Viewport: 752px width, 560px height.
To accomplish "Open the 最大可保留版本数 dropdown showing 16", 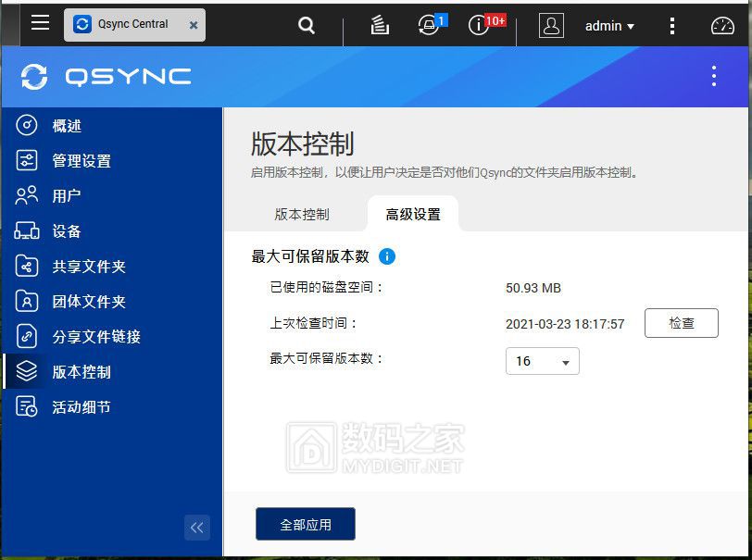I will 542,361.
